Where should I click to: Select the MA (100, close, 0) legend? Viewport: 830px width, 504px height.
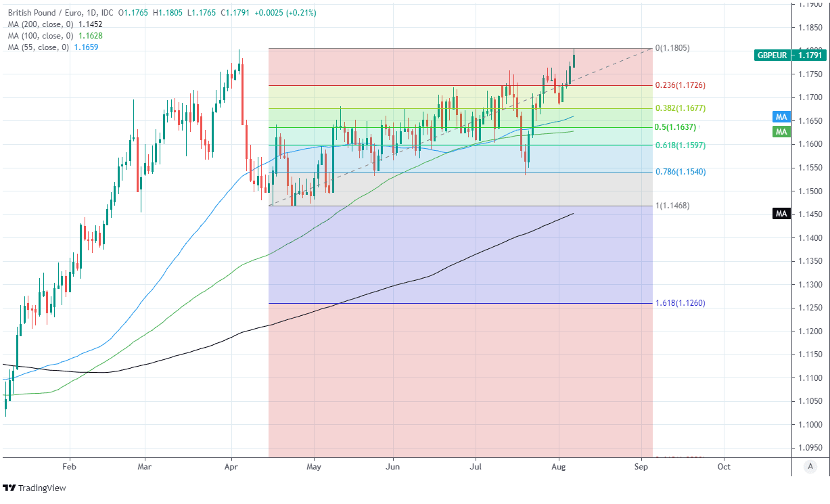click(38, 36)
